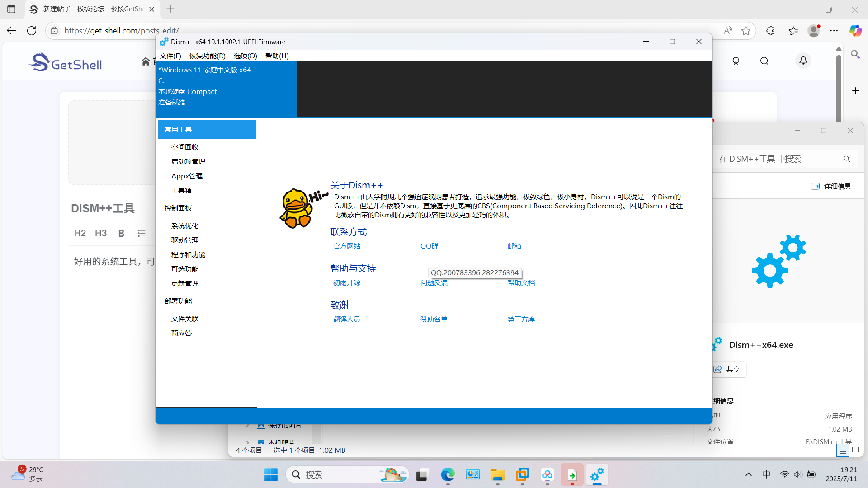Screen dimensions: 868x488
Task: Open the GetShell search icon
Action: pyautogui.click(x=764, y=61)
